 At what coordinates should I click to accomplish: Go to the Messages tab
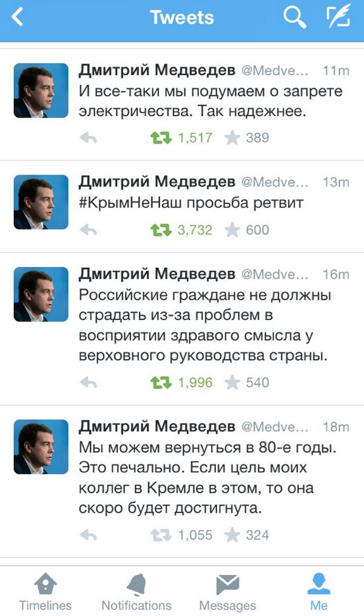[x=227, y=592]
